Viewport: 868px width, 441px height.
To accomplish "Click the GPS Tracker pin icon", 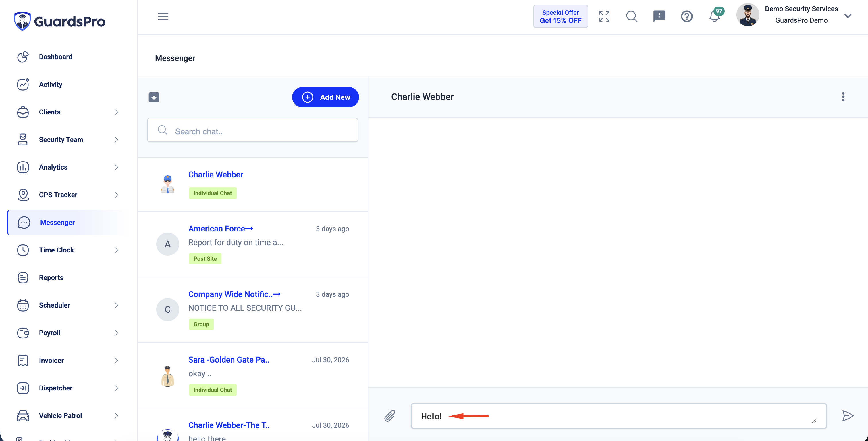I will (x=23, y=195).
